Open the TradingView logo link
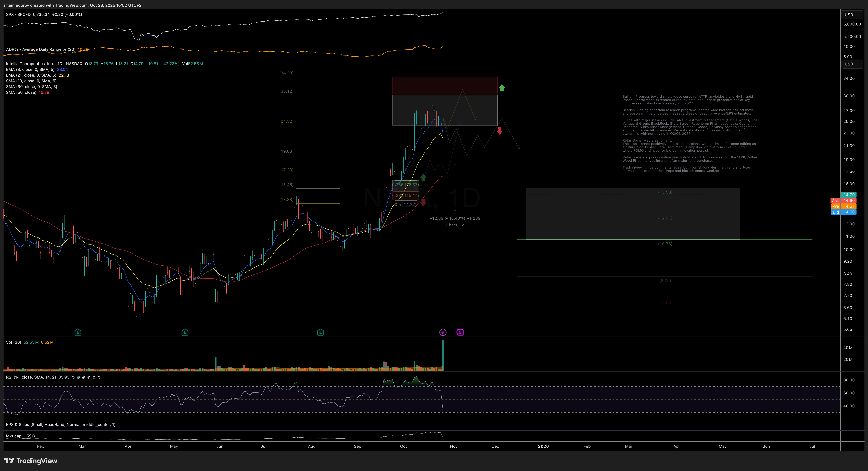The height and width of the screenshot is (471, 868). point(31,461)
